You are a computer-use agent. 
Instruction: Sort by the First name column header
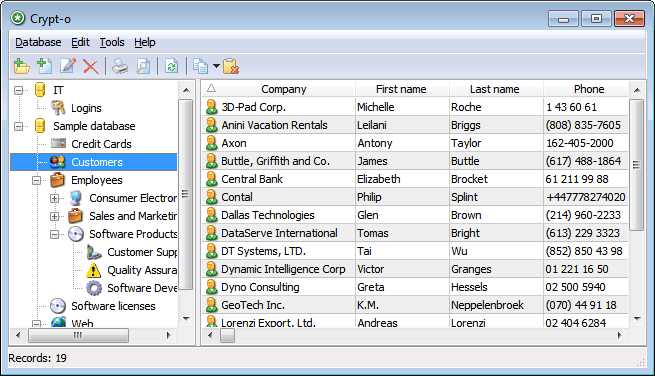[401, 89]
